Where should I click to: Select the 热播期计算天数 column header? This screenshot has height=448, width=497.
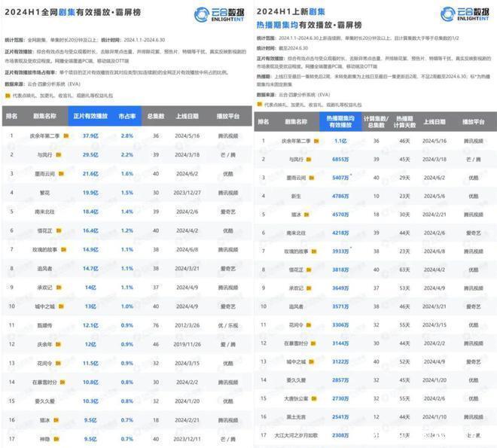[404, 122]
